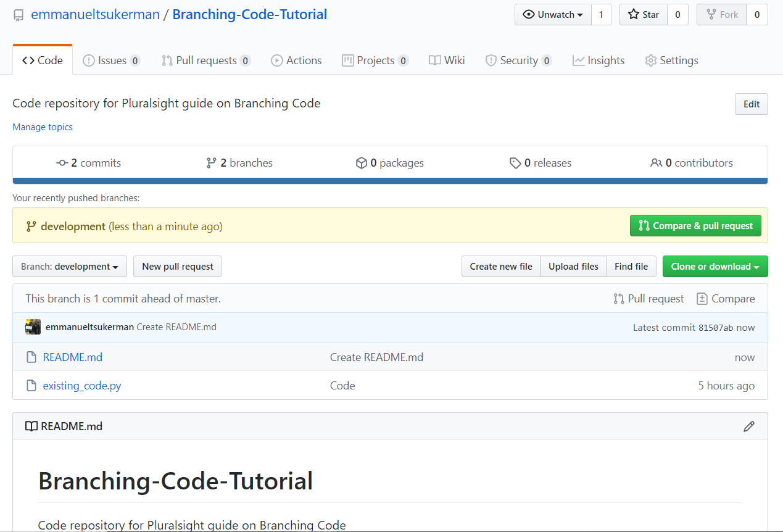Star the repository
This screenshot has width=783, height=532.
point(643,15)
